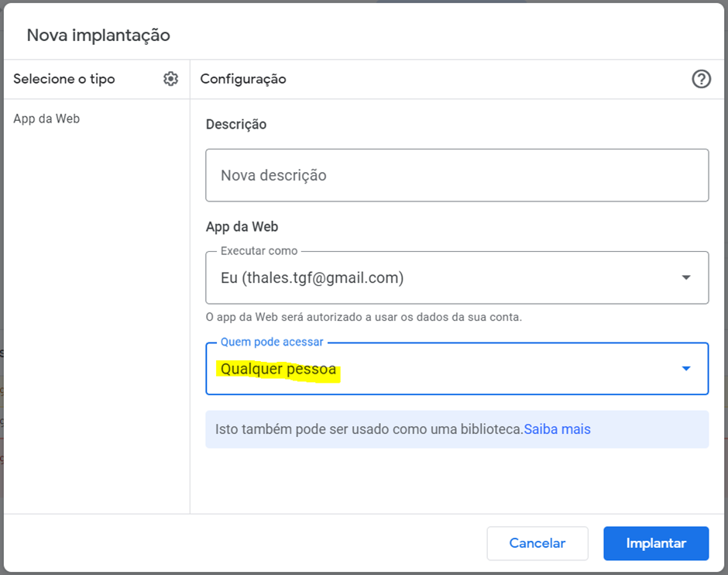This screenshot has width=728, height=575.
Task: Click the Nova implantação dialog title
Action: pos(98,36)
